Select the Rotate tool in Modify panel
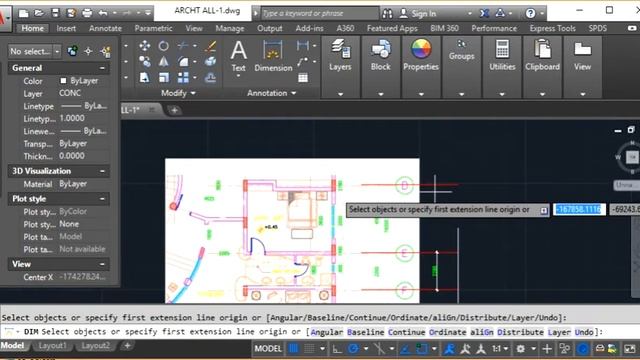Image resolution: width=640 pixels, height=360 pixels. coord(164,46)
